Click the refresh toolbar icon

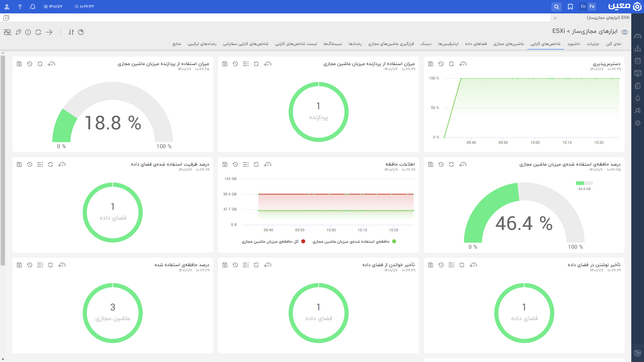[38, 32]
